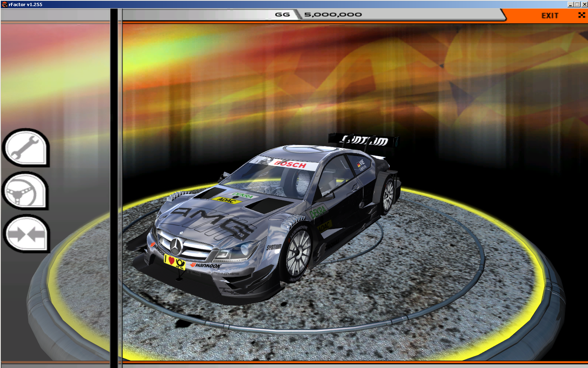This screenshot has height=368, width=588.
Task: Select the steering wheel icon
Action: click(25, 191)
